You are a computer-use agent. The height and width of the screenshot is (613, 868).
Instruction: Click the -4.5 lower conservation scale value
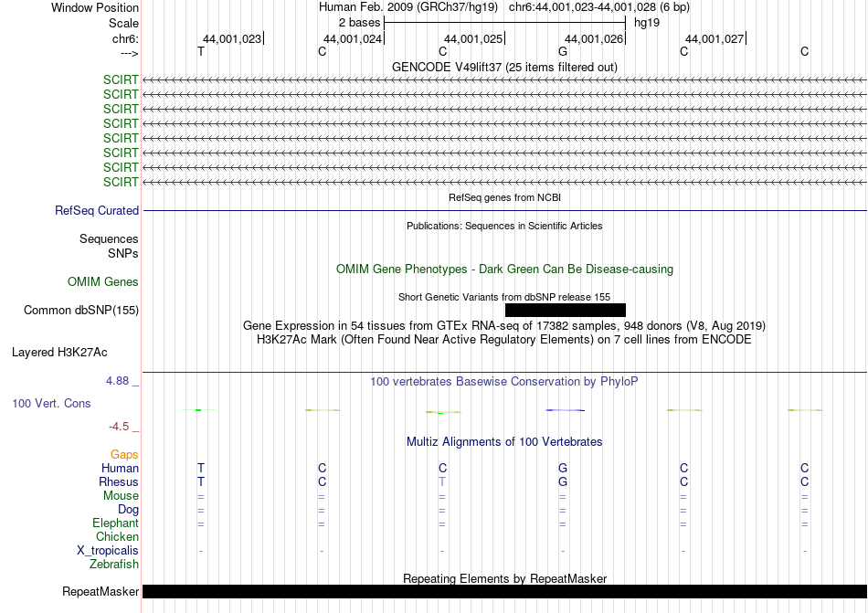click(119, 426)
